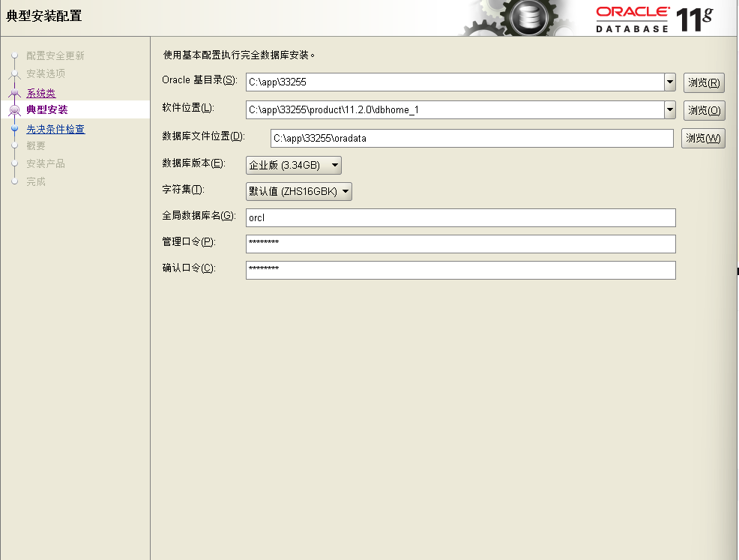Focus the 软件位置 path field
Viewport: 739px width, 560px height.
[455, 110]
